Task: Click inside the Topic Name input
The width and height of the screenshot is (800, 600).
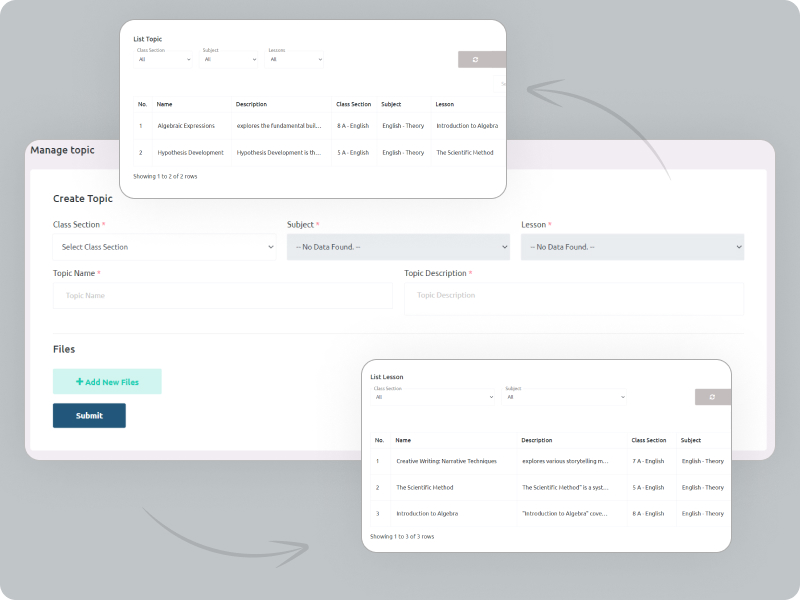Action: tap(222, 296)
